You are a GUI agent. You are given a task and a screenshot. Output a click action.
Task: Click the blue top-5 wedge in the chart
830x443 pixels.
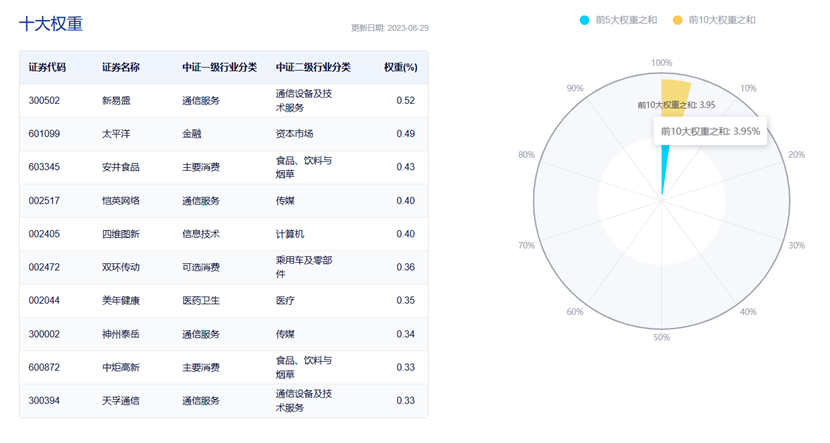[x=663, y=175]
